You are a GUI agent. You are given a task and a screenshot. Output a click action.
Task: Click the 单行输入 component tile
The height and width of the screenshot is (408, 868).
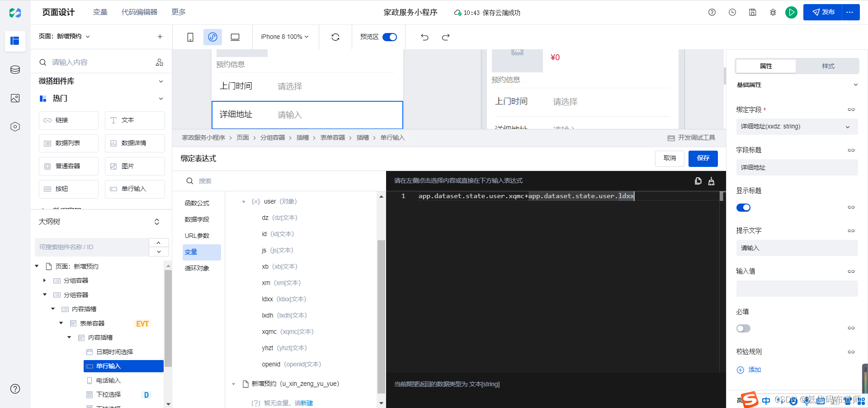pyautogui.click(x=135, y=189)
